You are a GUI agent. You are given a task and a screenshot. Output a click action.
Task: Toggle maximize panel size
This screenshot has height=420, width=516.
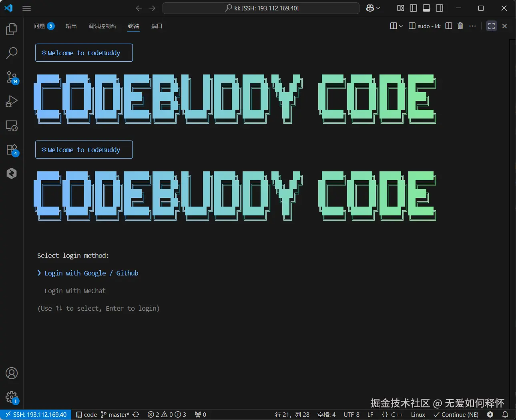click(491, 26)
